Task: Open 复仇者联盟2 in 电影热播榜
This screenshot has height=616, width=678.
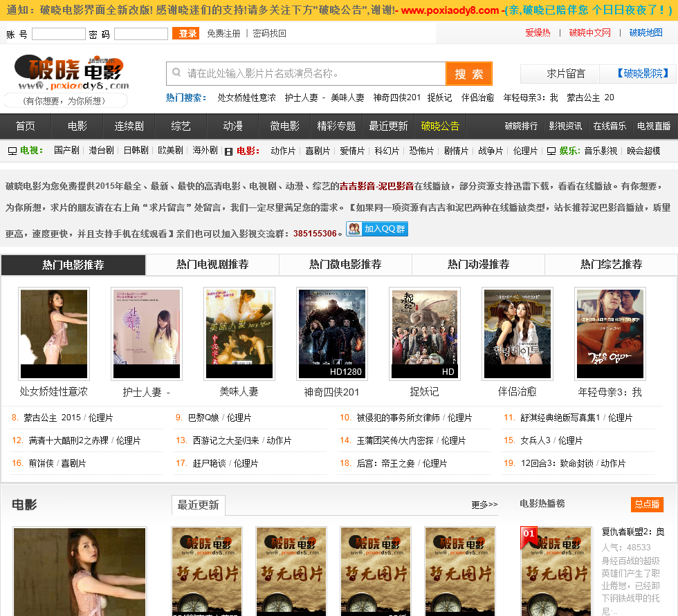Action: pyautogui.click(x=632, y=532)
